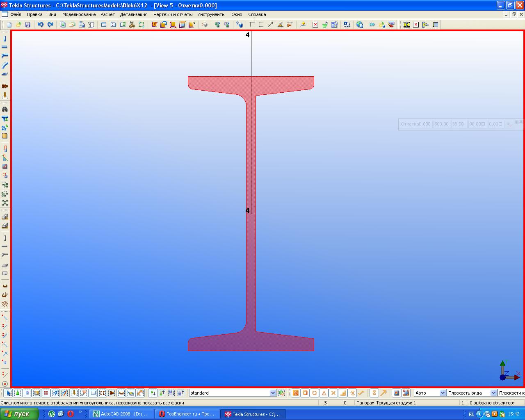Toggle the first orange snap switch
Screen dimensions: 525x420
coord(295,393)
